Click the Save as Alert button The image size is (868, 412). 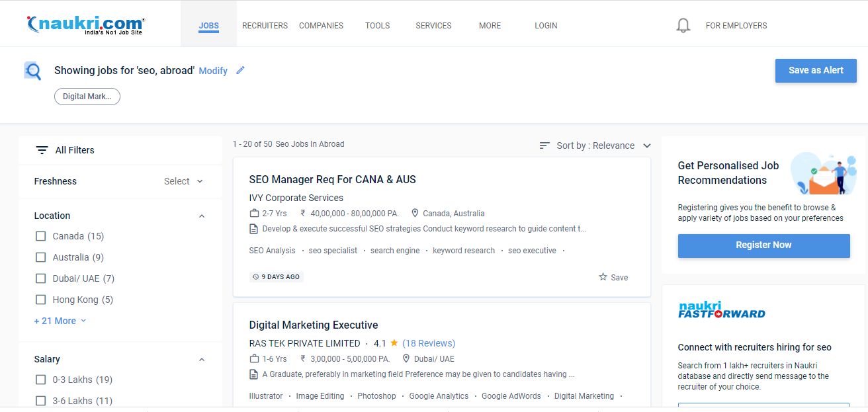[x=816, y=71]
